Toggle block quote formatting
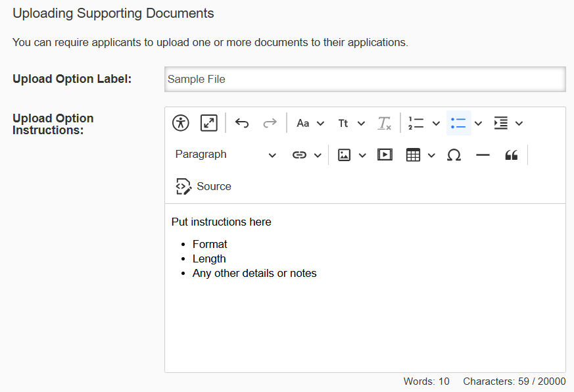The height and width of the screenshot is (392, 574). click(x=511, y=155)
